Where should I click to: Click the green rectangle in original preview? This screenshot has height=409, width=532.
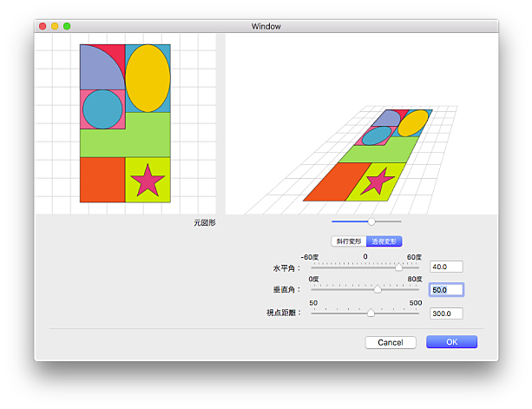(125, 141)
